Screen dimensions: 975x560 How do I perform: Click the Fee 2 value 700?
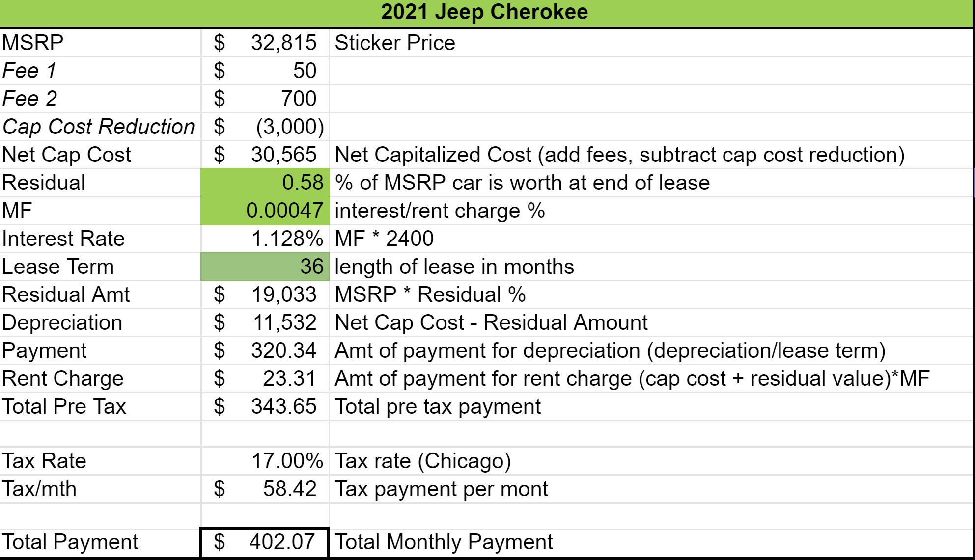265,99
